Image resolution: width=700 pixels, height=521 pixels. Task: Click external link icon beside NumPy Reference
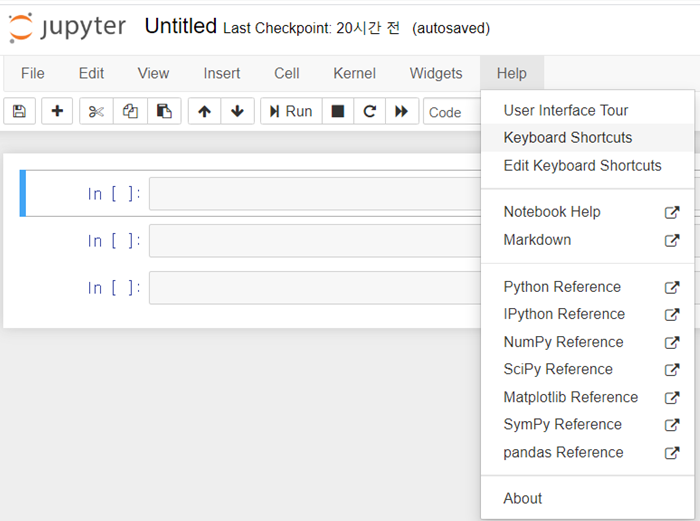672,342
